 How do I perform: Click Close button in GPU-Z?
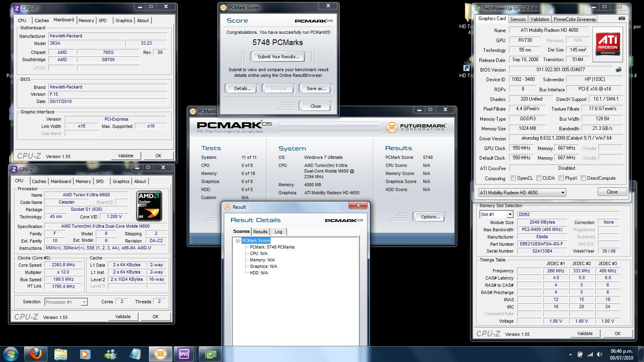point(612,192)
